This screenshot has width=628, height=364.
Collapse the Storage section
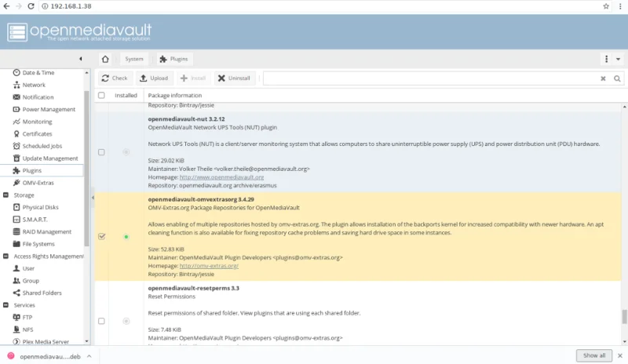(5, 195)
